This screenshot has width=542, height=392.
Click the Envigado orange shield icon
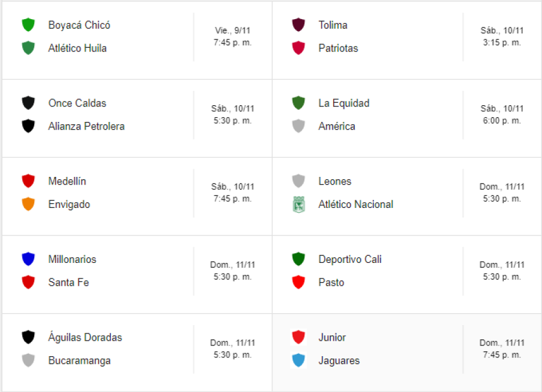[28, 204]
